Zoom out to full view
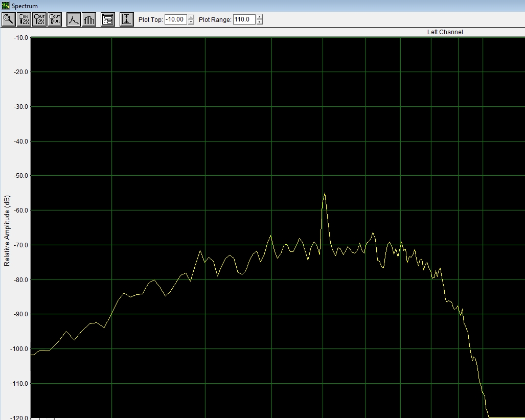The width and height of the screenshot is (525, 420). click(55, 20)
